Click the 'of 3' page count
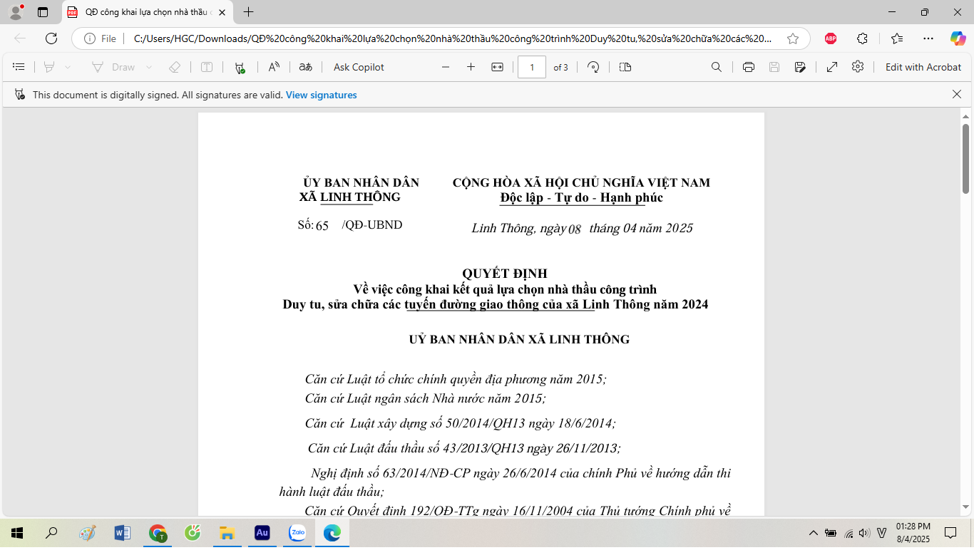Viewport: 974px width, 560px height. tap(561, 67)
